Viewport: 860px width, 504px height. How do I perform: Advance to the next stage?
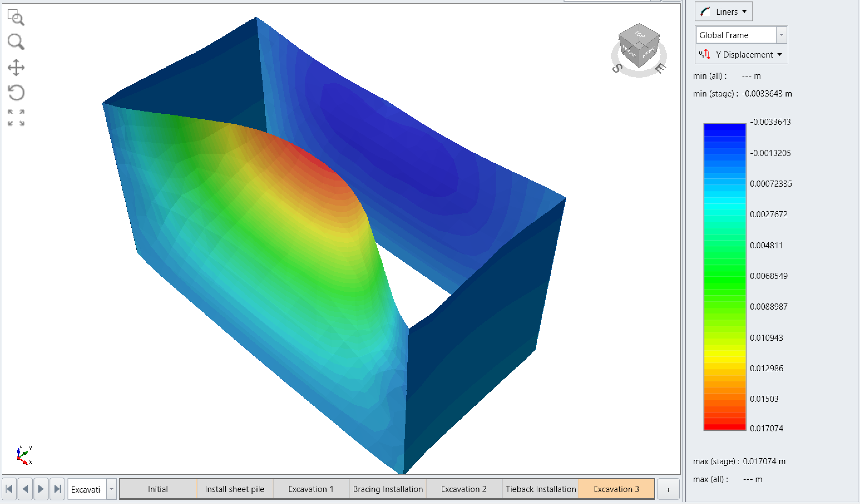click(41, 489)
